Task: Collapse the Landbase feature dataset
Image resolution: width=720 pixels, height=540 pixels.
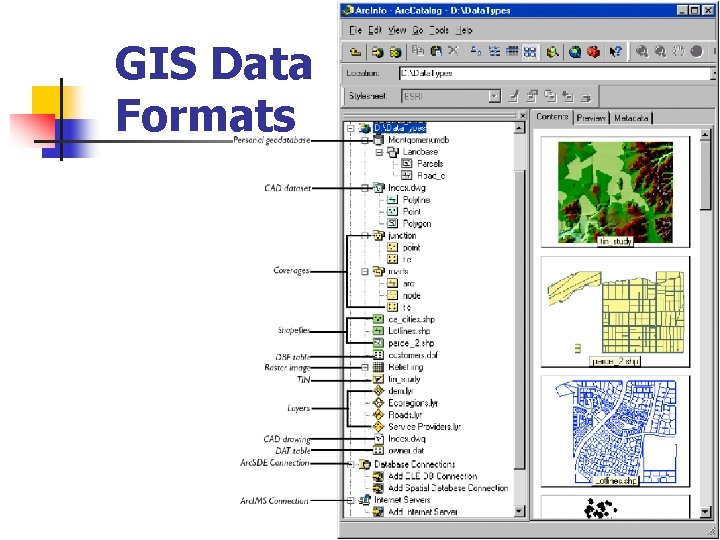Action: [379, 152]
